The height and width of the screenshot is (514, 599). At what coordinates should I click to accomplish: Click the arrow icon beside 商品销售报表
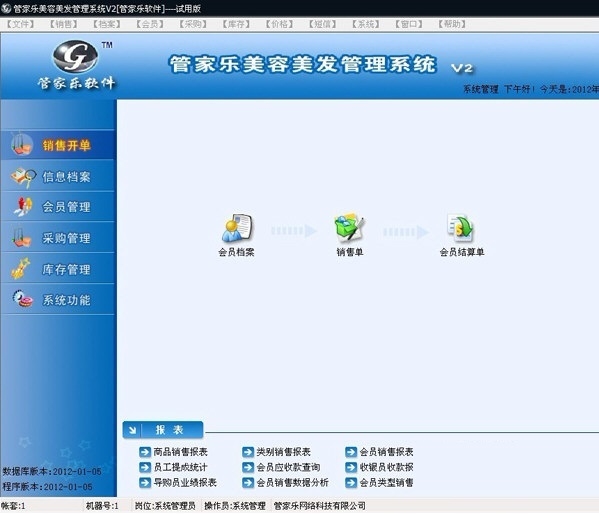coord(145,452)
